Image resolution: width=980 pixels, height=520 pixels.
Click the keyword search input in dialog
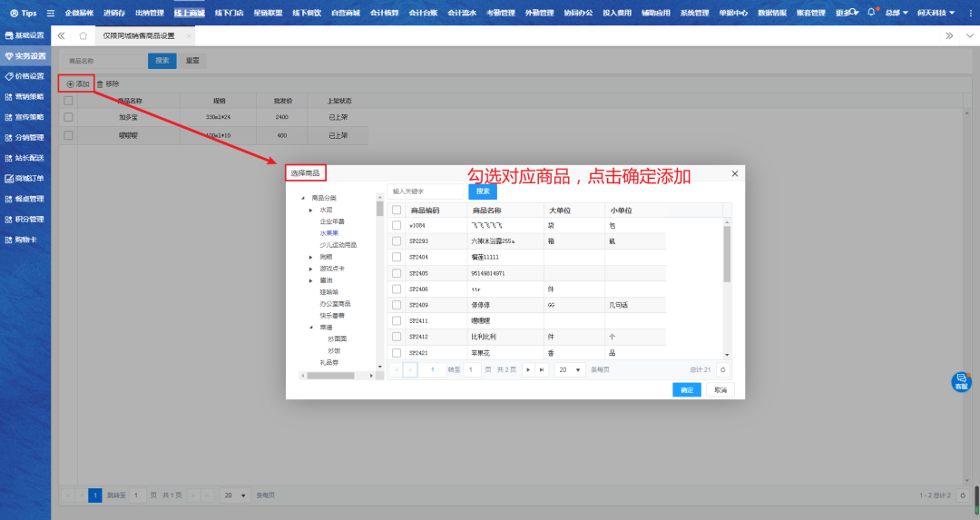pyautogui.click(x=426, y=191)
